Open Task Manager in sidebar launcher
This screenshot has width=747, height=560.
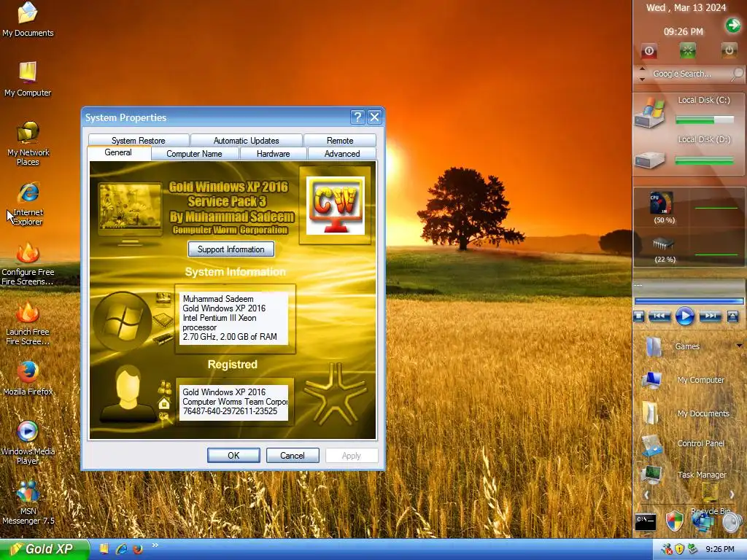coord(651,474)
